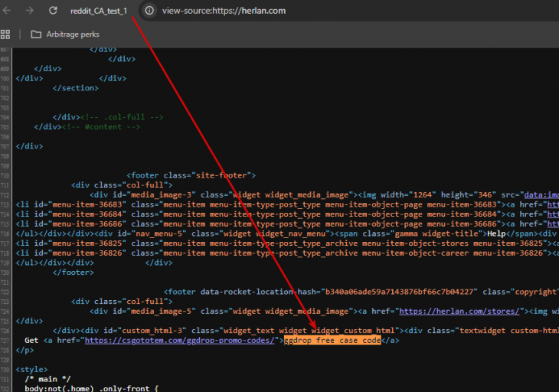Click the custom_html-3 div id text
Viewport: 559px width, 392px height.
(x=154, y=331)
